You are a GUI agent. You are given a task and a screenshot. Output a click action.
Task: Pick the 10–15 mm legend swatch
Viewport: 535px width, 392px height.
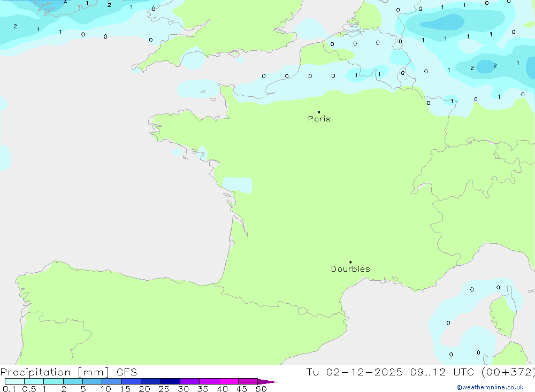112,381
